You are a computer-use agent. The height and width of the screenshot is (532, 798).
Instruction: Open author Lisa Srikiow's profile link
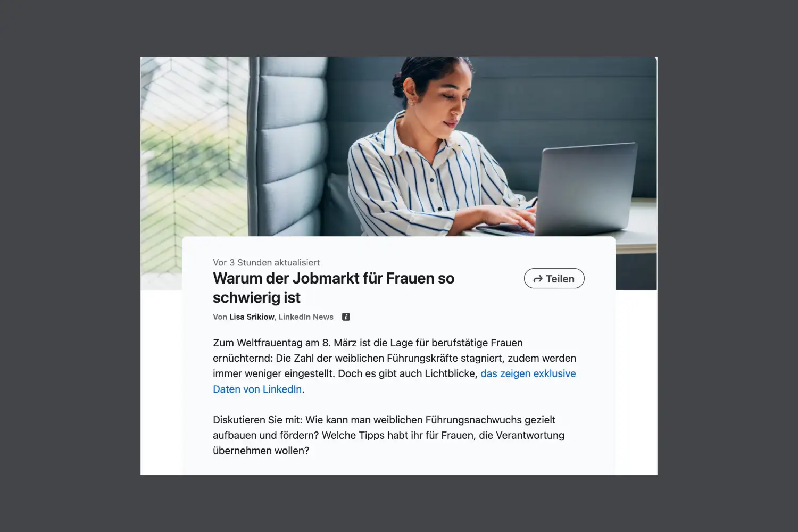click(252, 317)
